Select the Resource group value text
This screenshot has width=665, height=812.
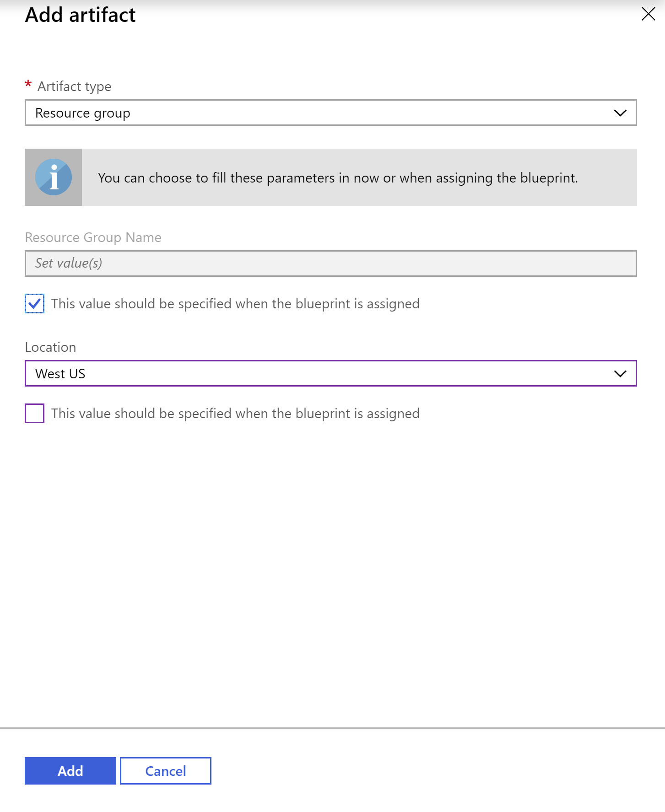pyautogui.click(x=83, y=113)
